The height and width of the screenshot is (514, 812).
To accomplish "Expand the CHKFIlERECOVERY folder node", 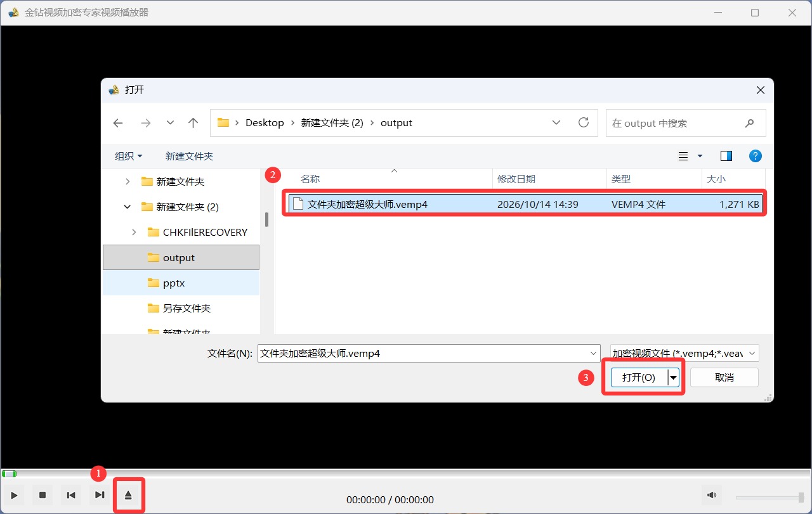I will (x=134, y=233).
